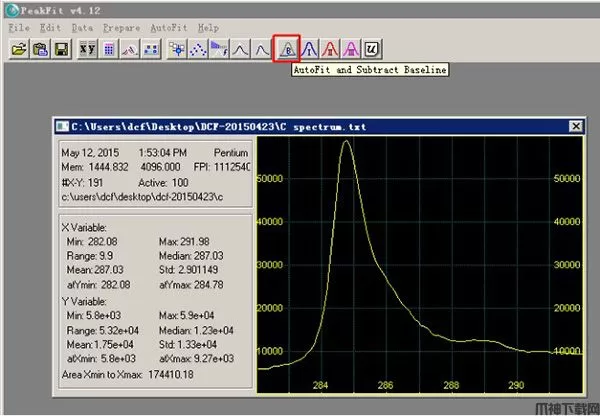Click the AutoFit and Subtract Baseline icon
Viewport: 600px width, 416px height.
tap(286, 48)
